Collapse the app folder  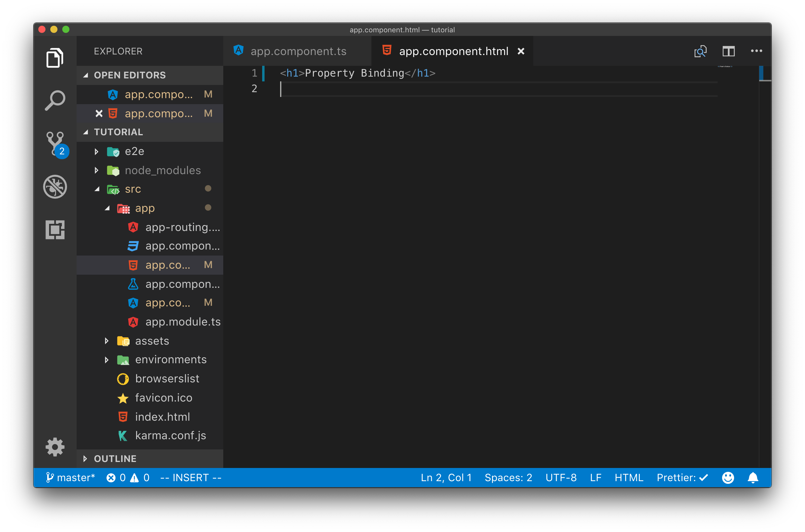150,208
